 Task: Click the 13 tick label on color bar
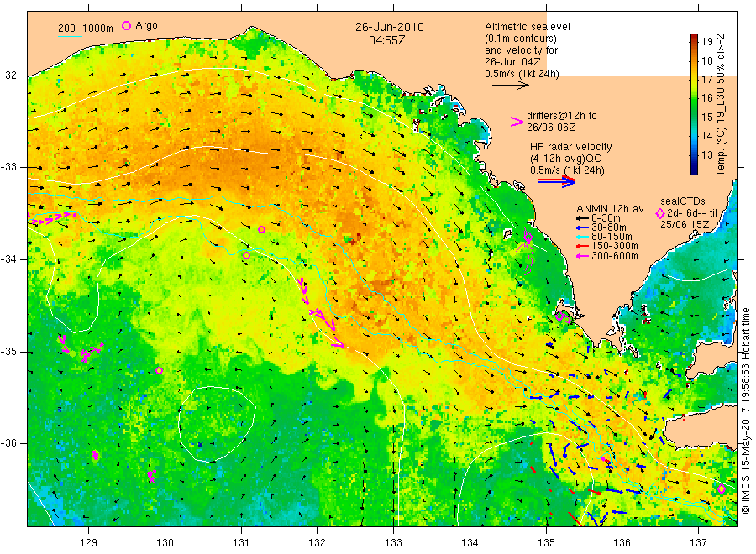point(707,154)
